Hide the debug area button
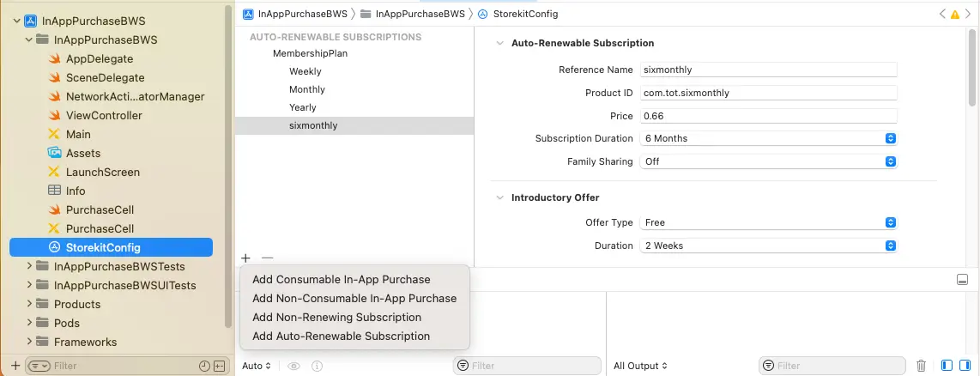This screenshot has width=980, height=376. (x=963, y=280)
